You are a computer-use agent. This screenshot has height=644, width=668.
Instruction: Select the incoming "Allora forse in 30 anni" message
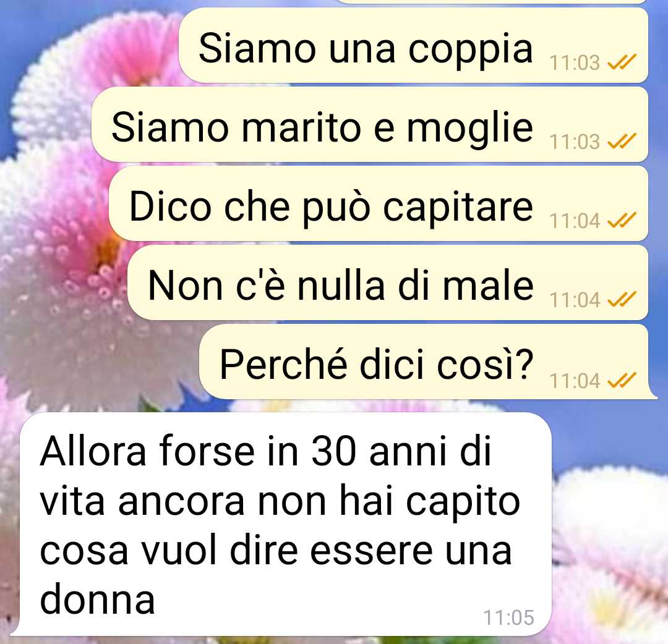(283, 524)
